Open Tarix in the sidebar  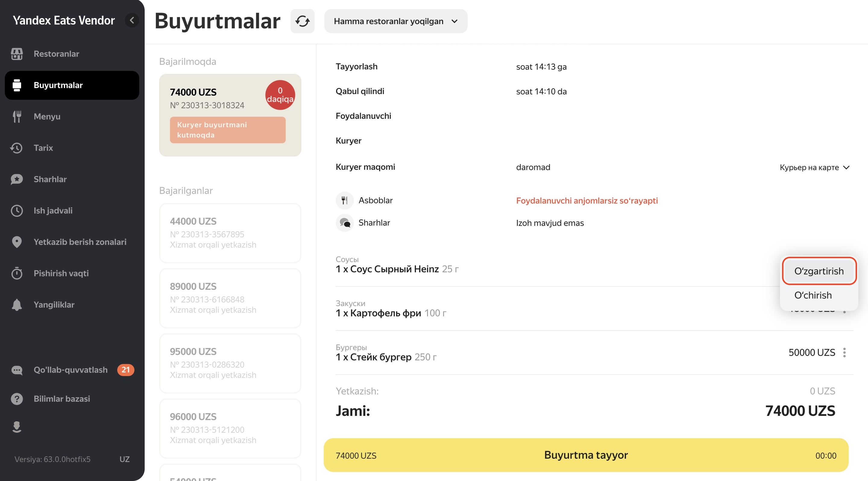[x=72, y=148]
